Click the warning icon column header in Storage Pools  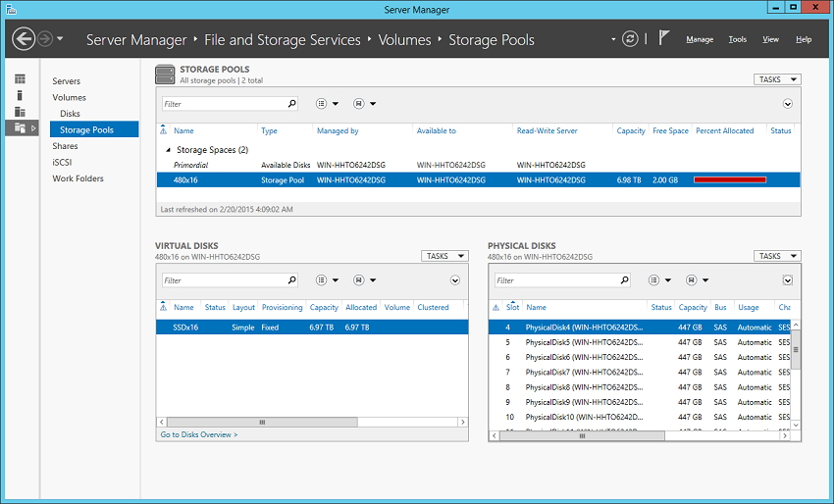click(163, 130)
